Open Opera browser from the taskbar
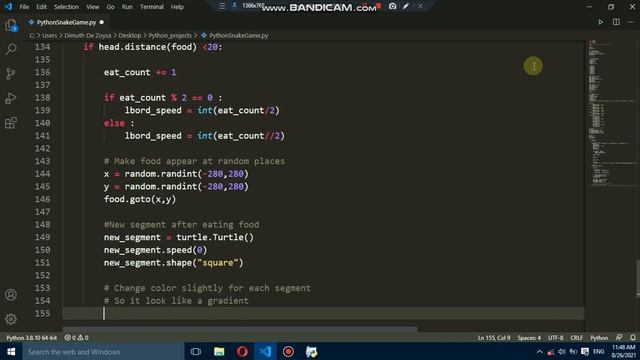The width and height of the screenshot is (640, 360). [242, 351]
